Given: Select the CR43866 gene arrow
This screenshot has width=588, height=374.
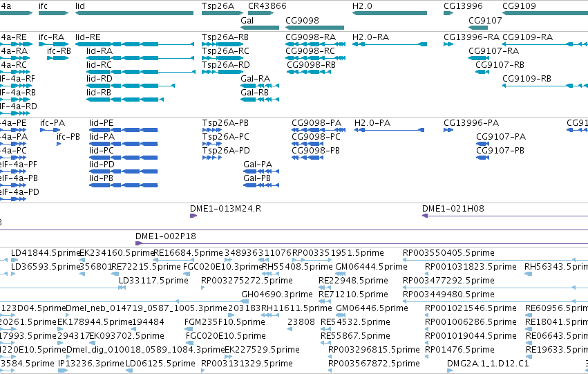Looking at the screenshot, I should [x=260, y=13].
